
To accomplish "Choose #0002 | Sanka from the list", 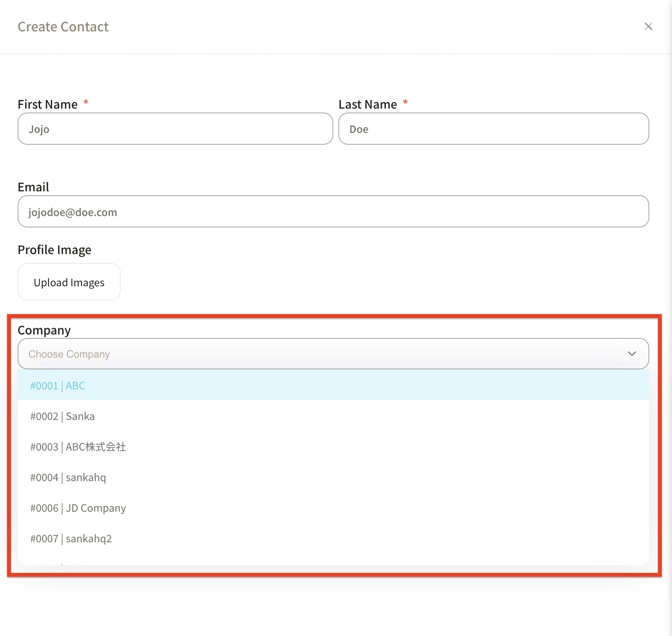I will [x=63, y=416].
